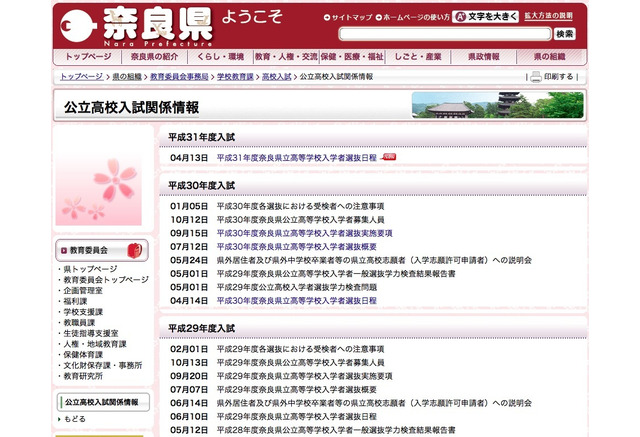Open 企画管理室 in sidebar
Screen dimensions: 640x437
(x=83, y=291)
